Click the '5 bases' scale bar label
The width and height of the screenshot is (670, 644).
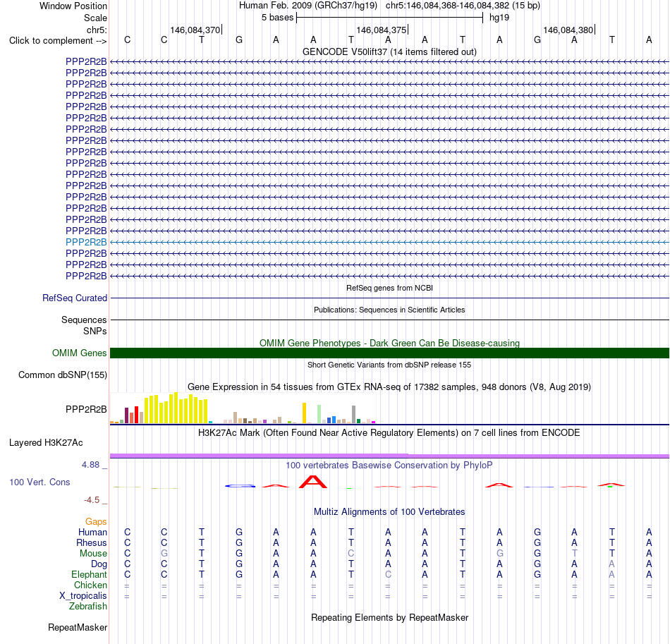(x=277, y=18)
